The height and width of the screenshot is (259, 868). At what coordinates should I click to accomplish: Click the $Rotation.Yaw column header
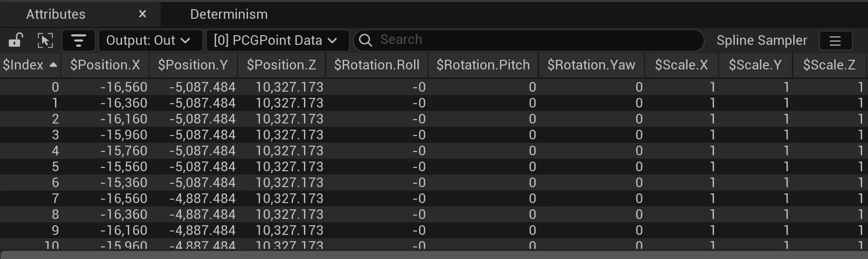coord(591,65)
